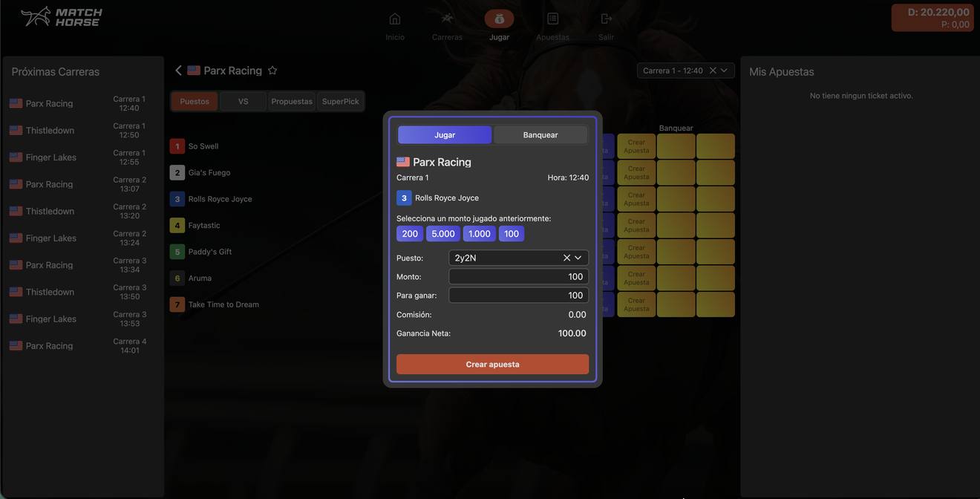Clear the Puesto 2y2N value
Screen dimensions: 980x499
coord(566,258)
